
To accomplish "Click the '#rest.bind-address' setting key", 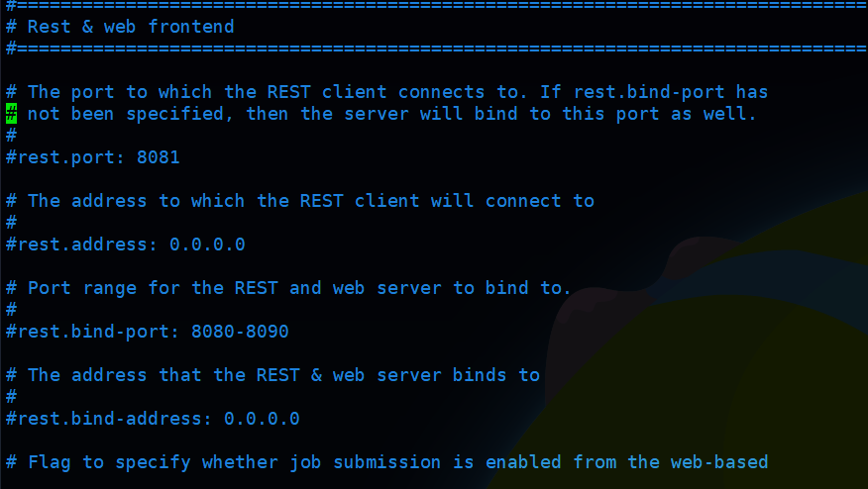I will pos(109,418).
